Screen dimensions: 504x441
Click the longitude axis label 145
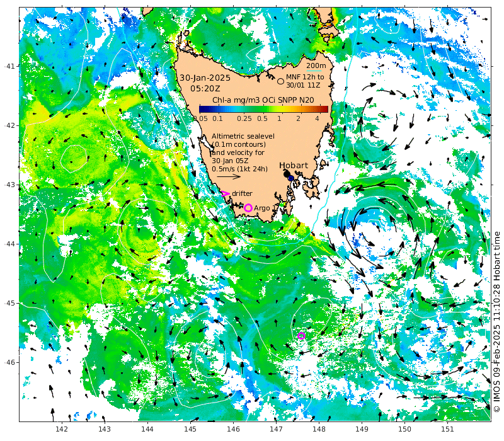[x=190, y=429]
